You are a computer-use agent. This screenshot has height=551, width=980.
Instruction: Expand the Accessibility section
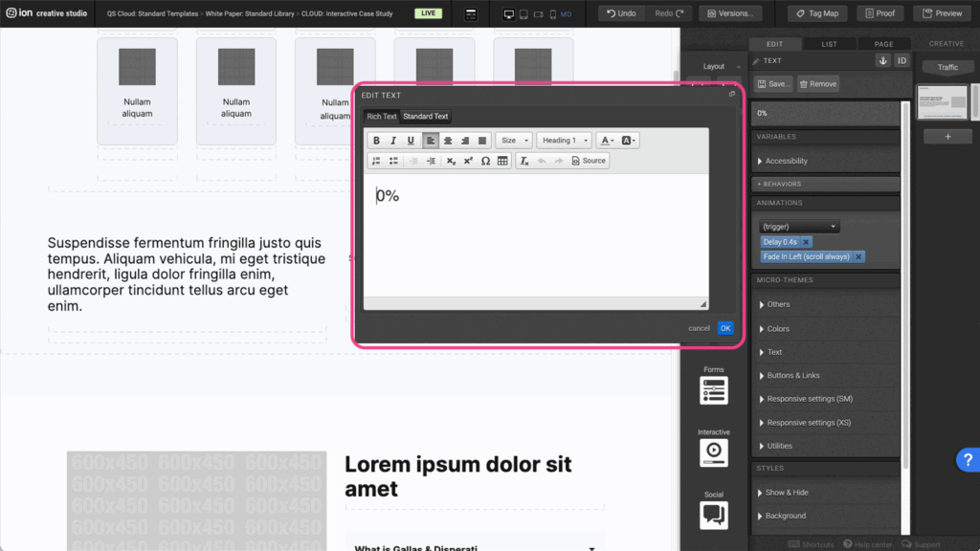click(x=785, y=161)
